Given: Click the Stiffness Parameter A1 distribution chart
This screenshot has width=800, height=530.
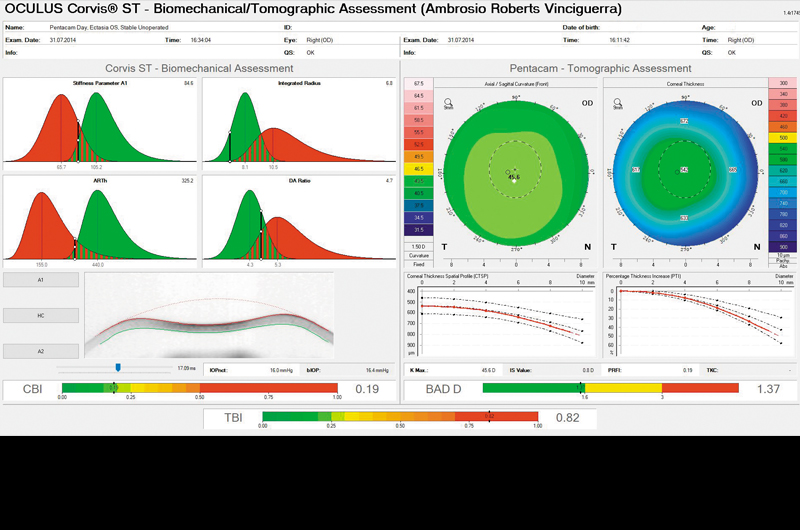Looking at the screenshot, I should 99,124.
